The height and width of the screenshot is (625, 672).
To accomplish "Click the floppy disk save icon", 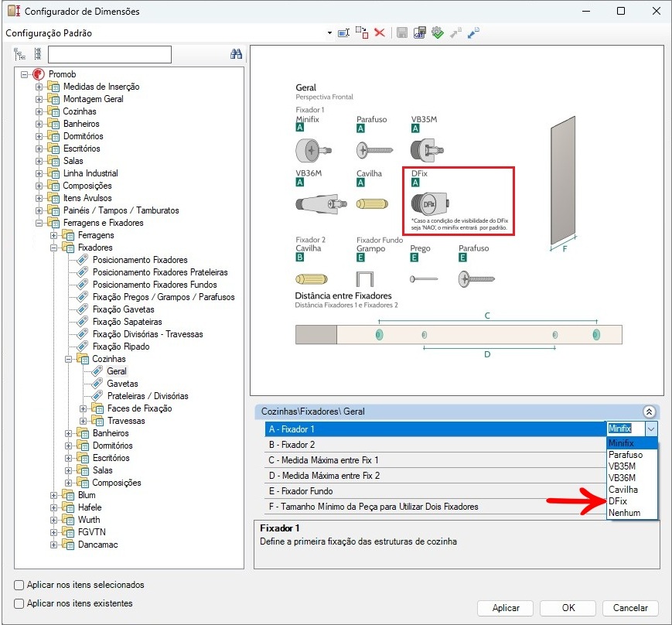I will [401, 33].
